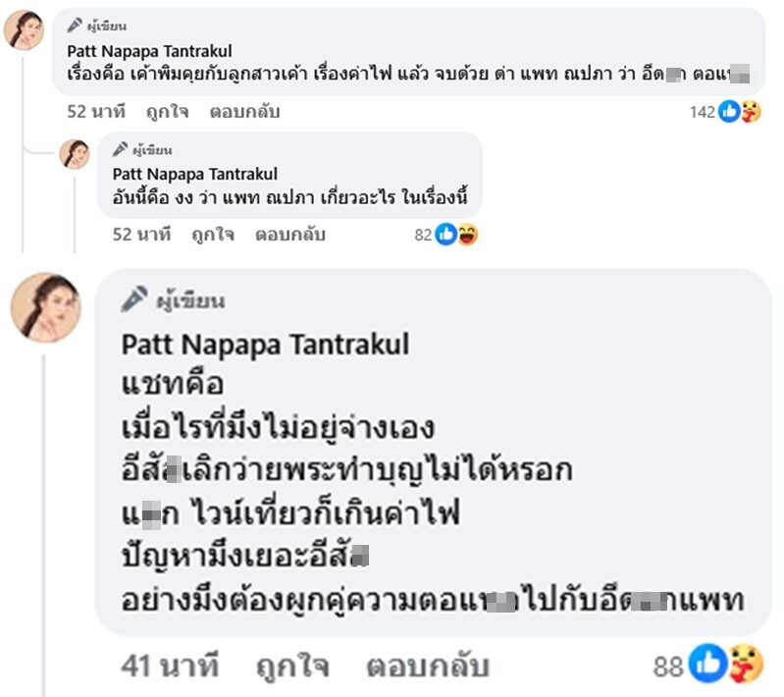Click the author pencil icon in large comment
Screen dimensions: 784x697
tap(134, 300)
